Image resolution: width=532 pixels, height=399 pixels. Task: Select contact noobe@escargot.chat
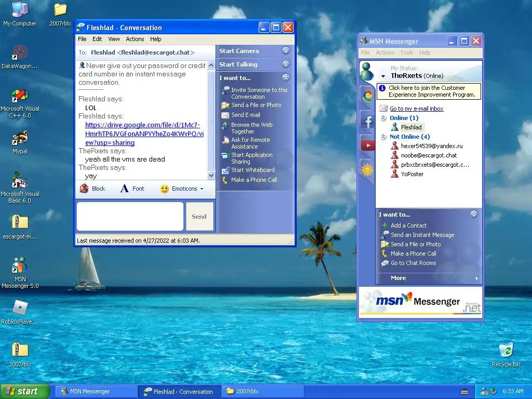424,155
